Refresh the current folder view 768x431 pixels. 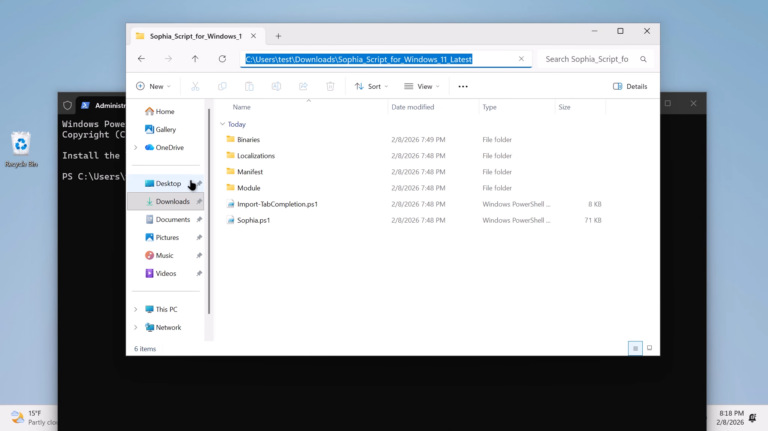click(x=222, y=59)
